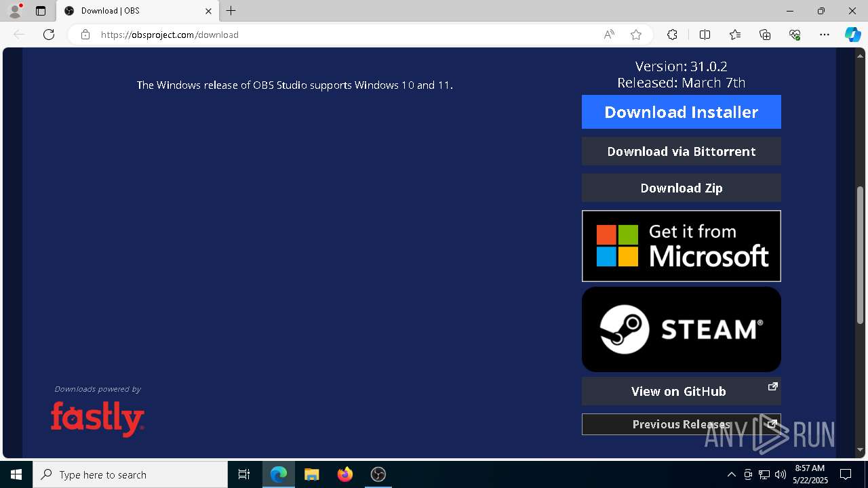This screenshot has width=868, height=488.
Task: Open Browser essentials heart icon
Action: (795, 35)
